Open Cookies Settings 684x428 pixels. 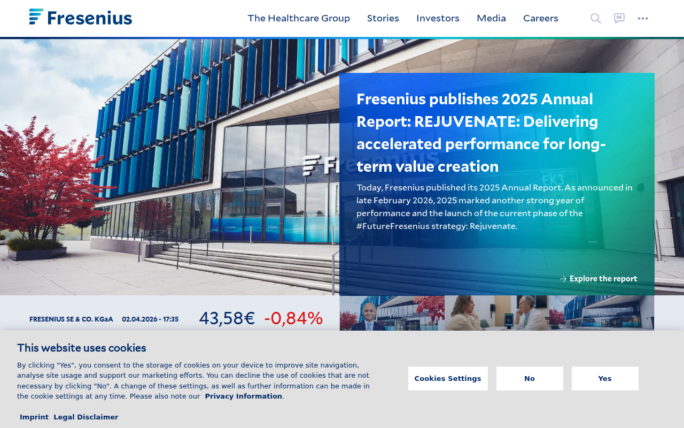[x=447, y=379]
